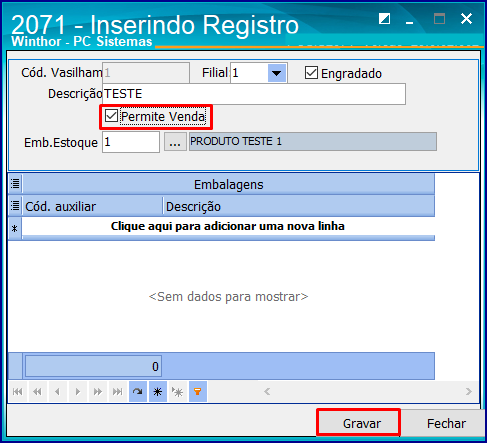Click the refresh curved arrow icon
Screen dimensions: 487x443
[x=138, y=391]
